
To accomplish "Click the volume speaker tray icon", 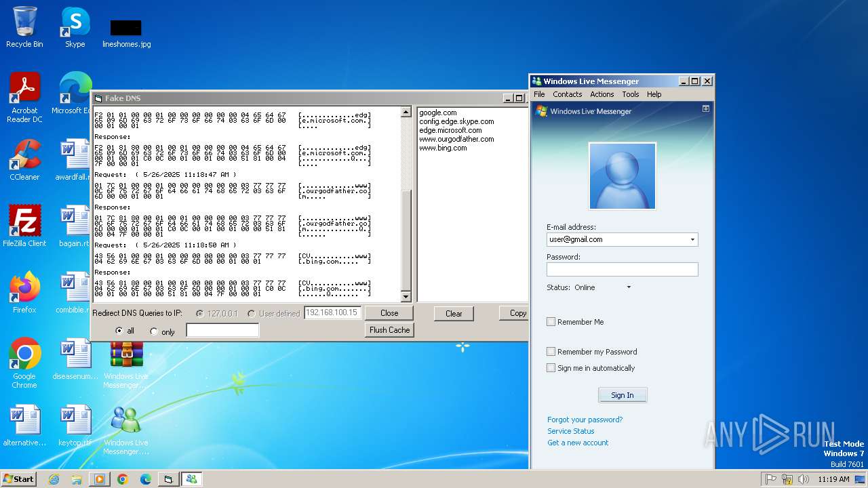I will click(804, 479).
